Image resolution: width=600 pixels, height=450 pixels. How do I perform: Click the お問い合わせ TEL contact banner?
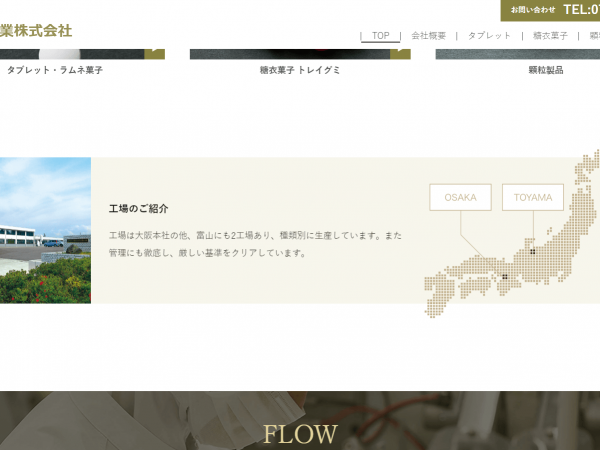pos(550,10)
